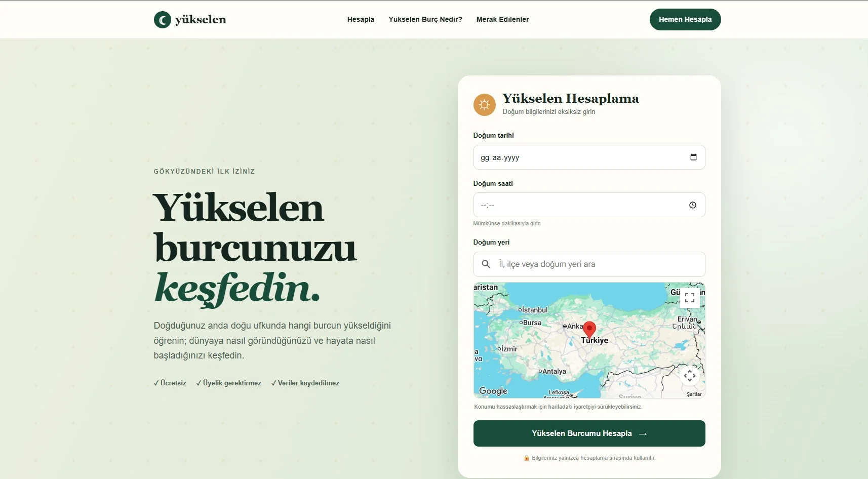Click the Mümkünse dakikasıyla girin hint

click(507, 223)
